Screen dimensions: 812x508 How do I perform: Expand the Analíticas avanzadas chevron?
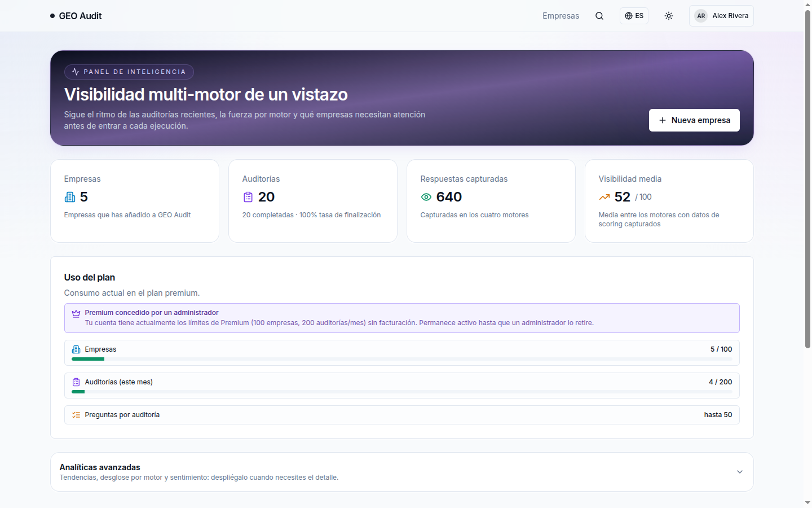point(740,472)
